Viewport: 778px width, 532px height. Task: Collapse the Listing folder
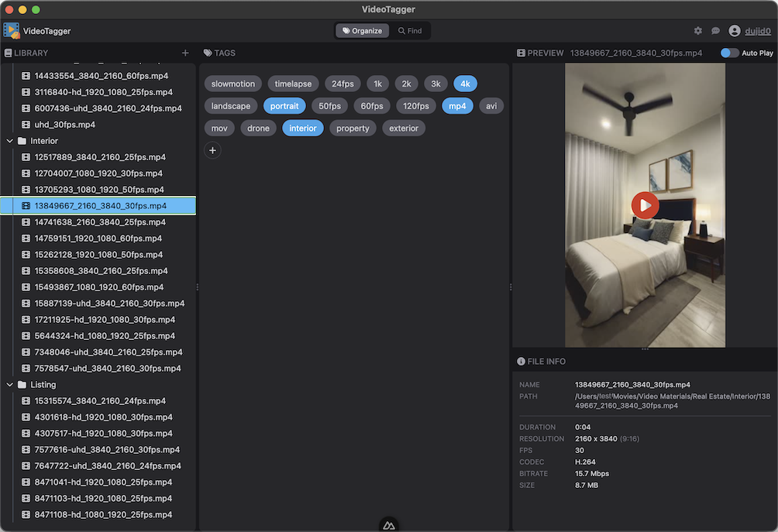point(10,384)
